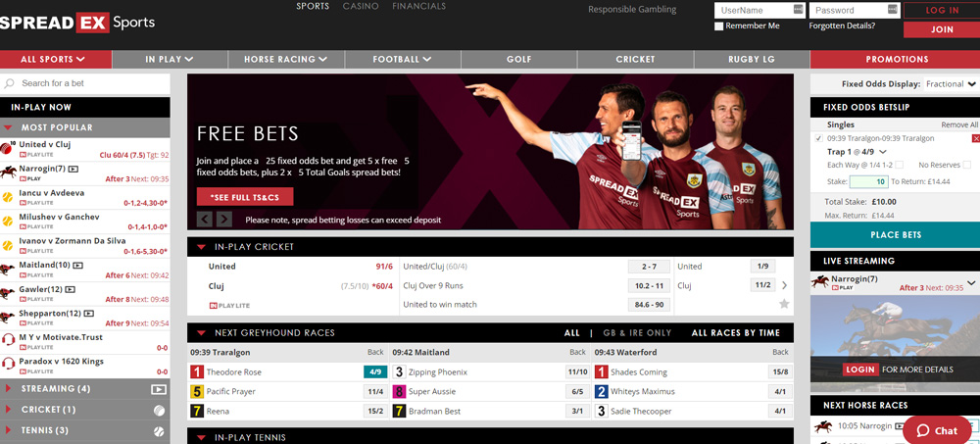Click the cricket ball icon in Cricket (1) row

pyautogui.click(x=159, y=411)
